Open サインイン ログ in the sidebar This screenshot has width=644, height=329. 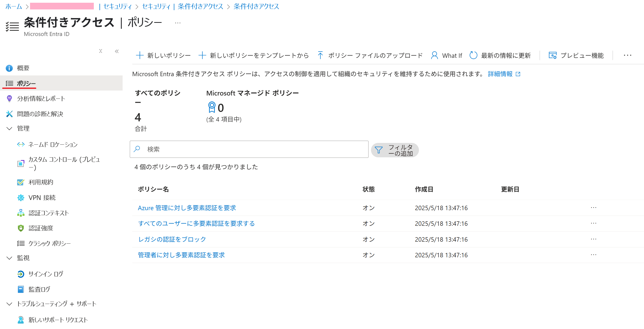pyautogui.click(x=46, y=274)
